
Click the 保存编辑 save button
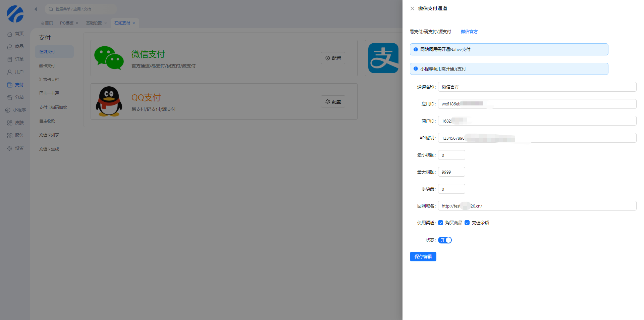click(423, 257)
